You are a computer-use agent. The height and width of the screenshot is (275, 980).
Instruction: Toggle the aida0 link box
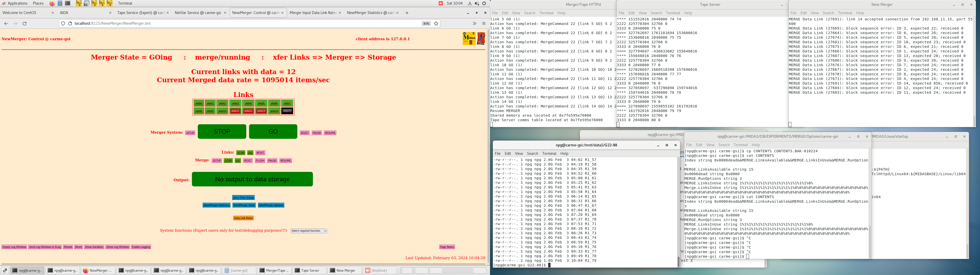tap(199, 103)
